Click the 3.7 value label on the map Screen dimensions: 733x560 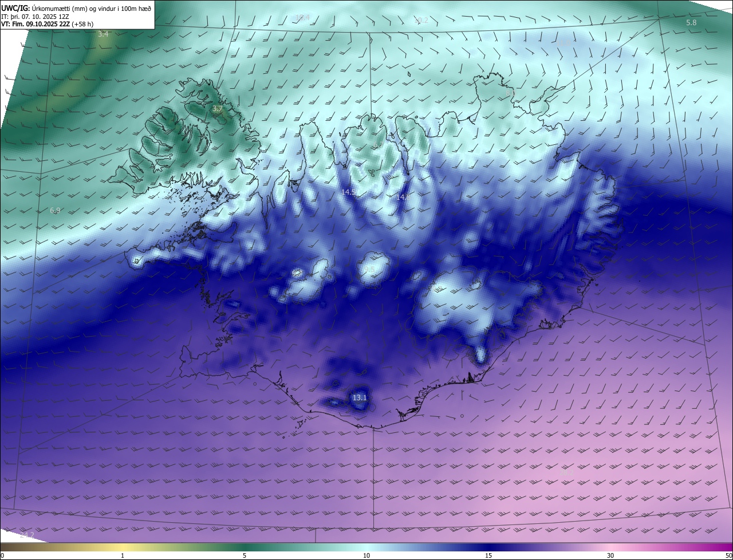coord(218,108)
